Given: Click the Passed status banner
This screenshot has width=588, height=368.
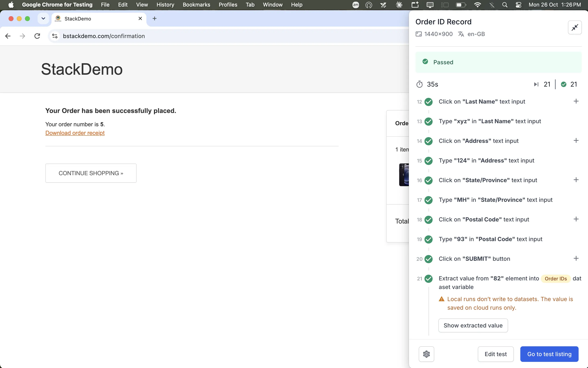Looking at the screenshot, I should click(498, 62).
